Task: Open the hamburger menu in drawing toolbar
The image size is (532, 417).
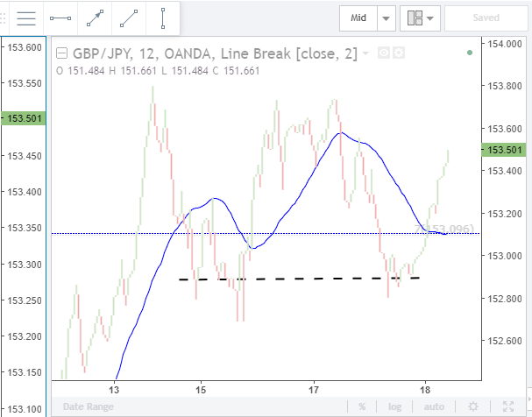Action: (x=26, y=18)
